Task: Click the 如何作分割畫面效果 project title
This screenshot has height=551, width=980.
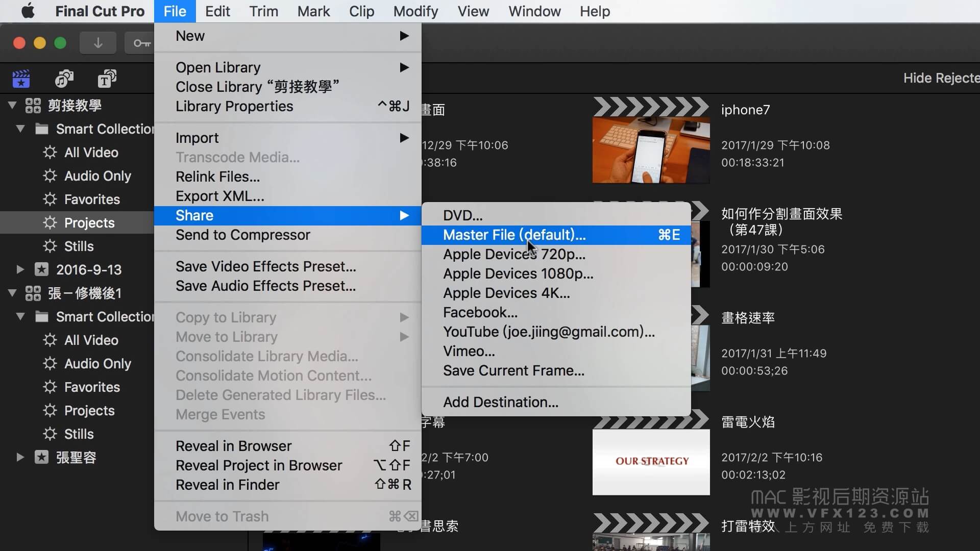Action: [x=781, y=221]
